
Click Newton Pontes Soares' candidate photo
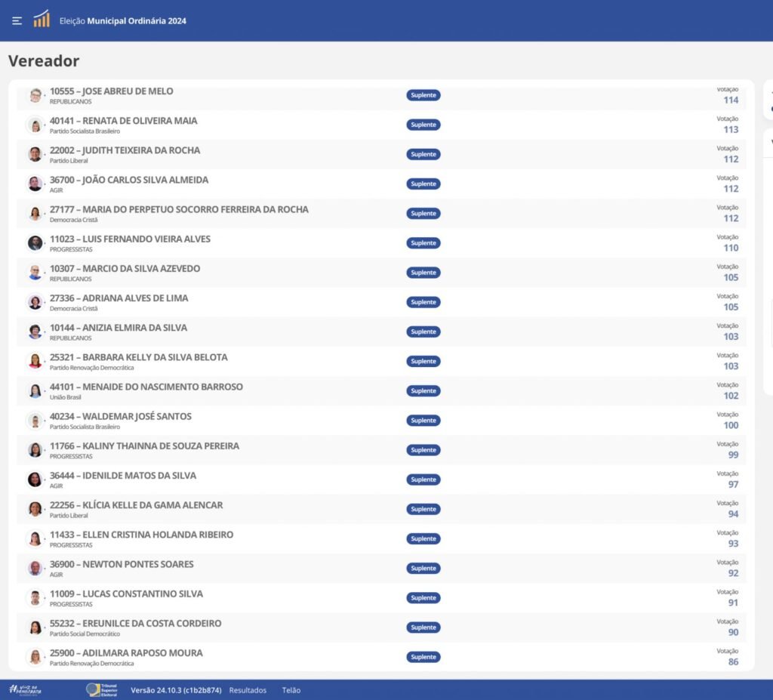coord(35,568)
